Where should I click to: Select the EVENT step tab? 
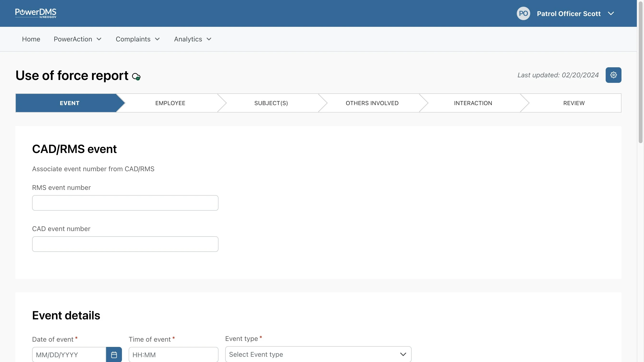tap(69, 103)
